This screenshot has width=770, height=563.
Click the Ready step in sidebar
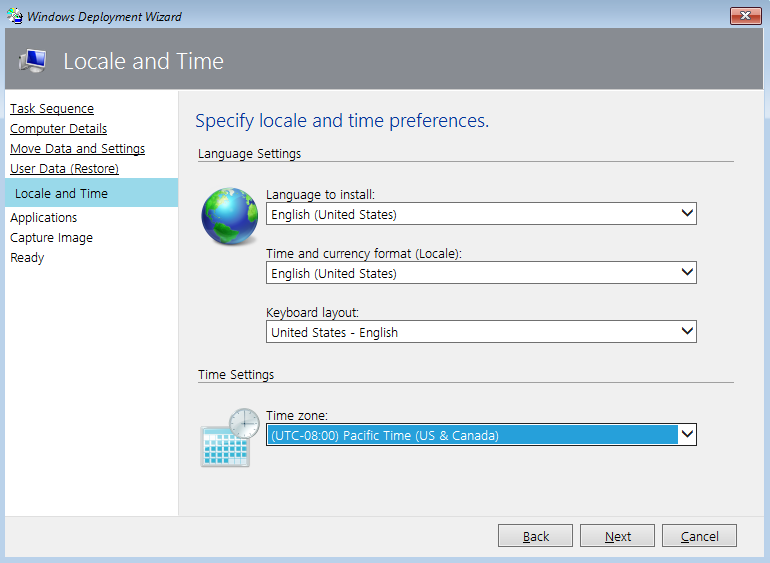[27, 258]
